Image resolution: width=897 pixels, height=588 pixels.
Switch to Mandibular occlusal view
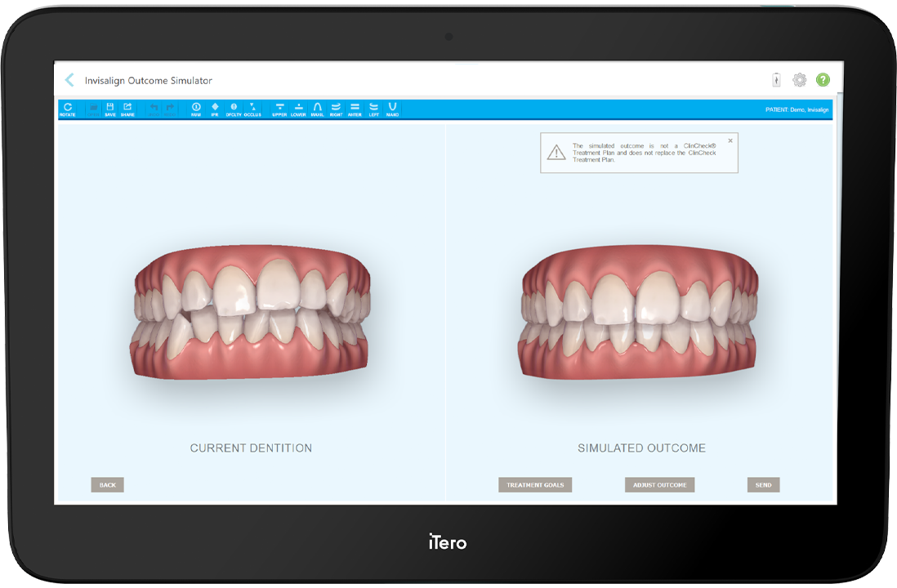(392, 109)
